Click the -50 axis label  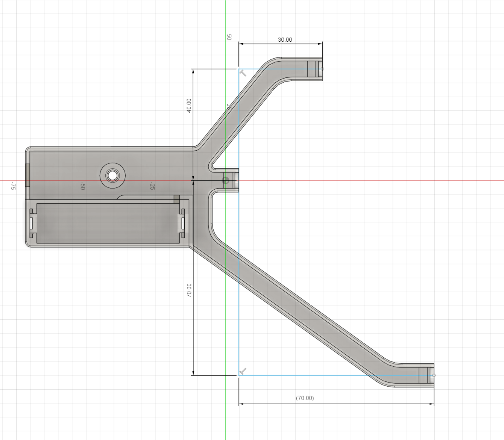[83, 186]
